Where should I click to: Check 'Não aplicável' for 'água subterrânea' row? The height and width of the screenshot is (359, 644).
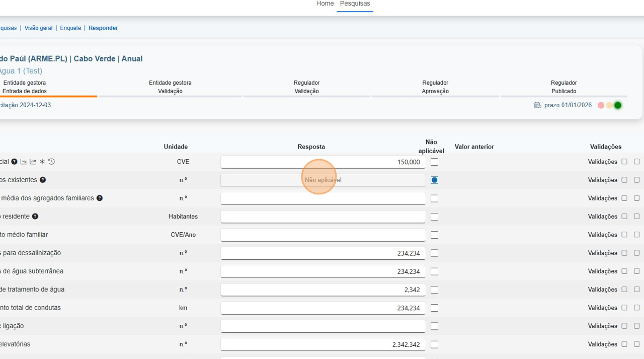(x=435, y=271)
